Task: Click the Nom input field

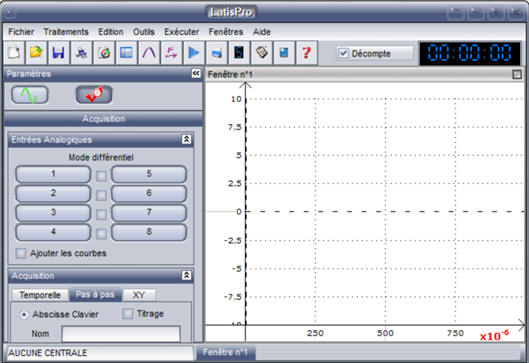Action: 121,334
